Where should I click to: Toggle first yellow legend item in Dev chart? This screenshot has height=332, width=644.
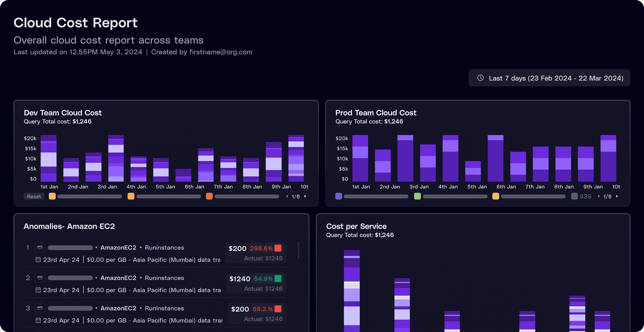click(52, 196)
